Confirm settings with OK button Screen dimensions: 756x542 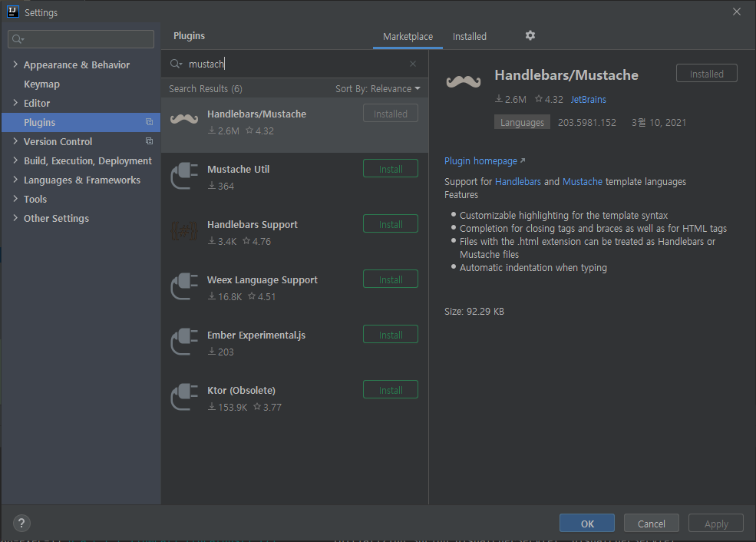click(587, 524)
